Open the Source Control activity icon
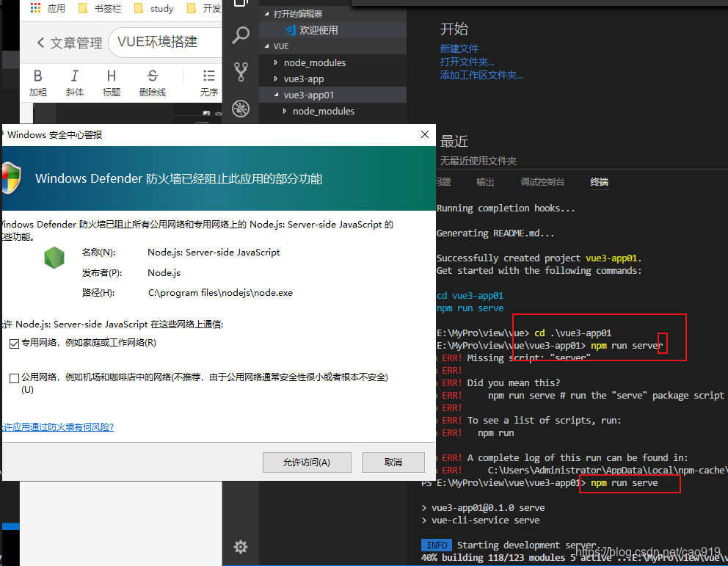728x566 pixels. pyautogui.click(x=241, y=71)
